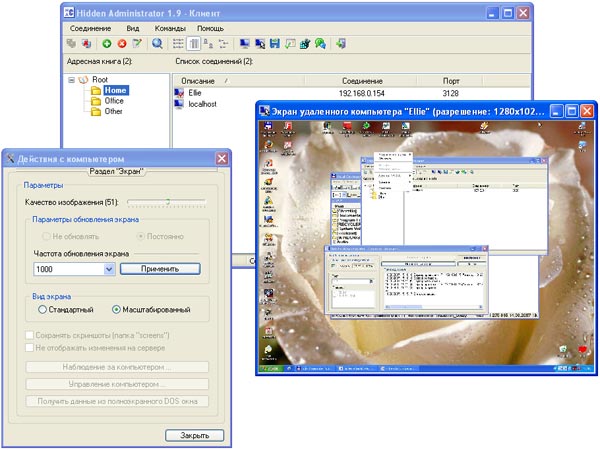This screenshot has width=600, height=450.
Task: Click the port 3128 cell
Action: pos(450,93)
